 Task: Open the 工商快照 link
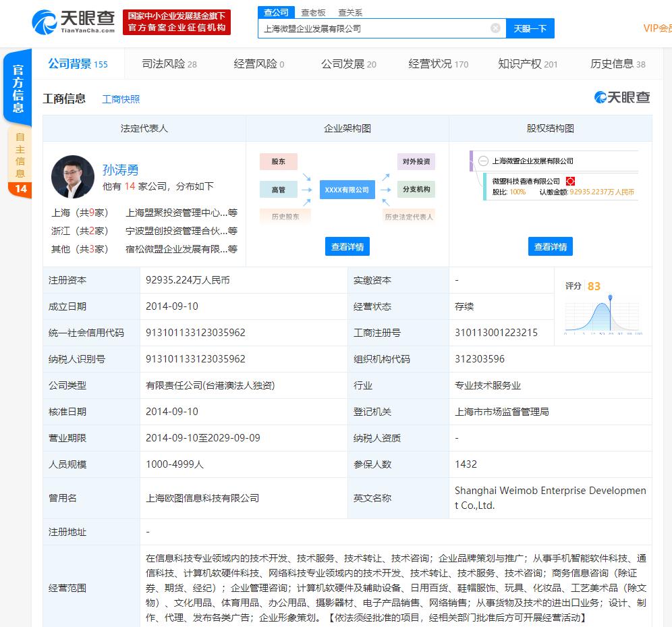[x=121, y=99]
